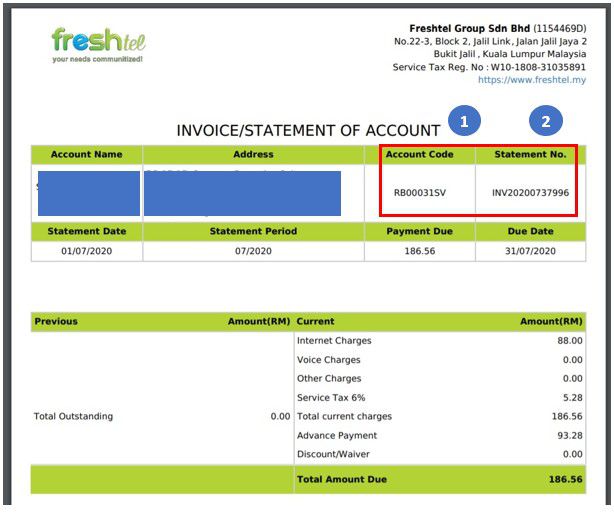This screenshot has height=518, width=614.
Task: Select the Total Outstanding amount 0.00
Action: click(280, 417)
